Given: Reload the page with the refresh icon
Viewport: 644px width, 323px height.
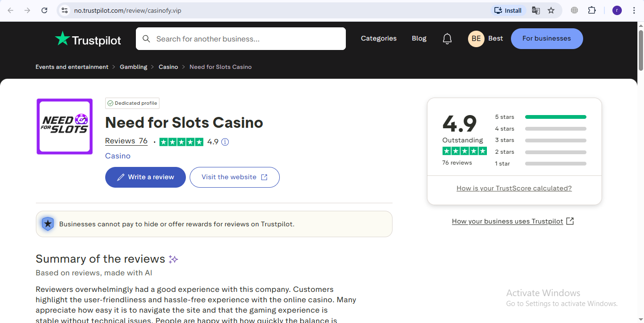Looking at the screenshot, I should pos(44,10).
